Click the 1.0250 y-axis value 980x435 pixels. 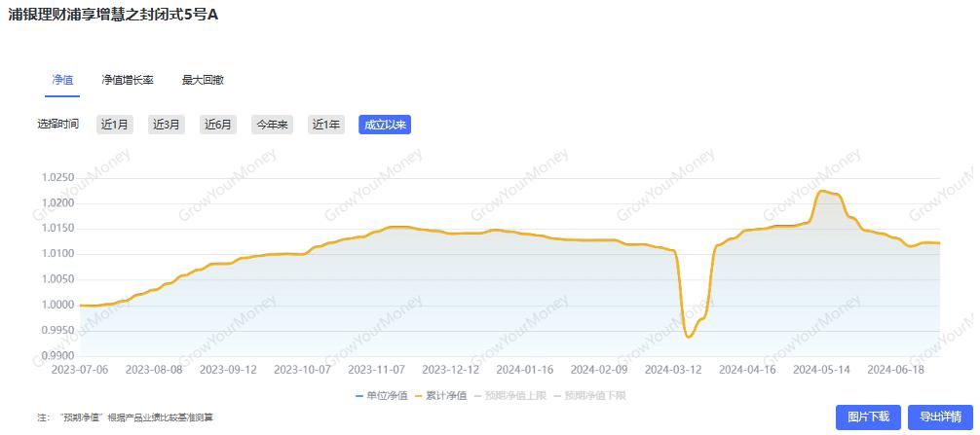[x=58, y=178]
